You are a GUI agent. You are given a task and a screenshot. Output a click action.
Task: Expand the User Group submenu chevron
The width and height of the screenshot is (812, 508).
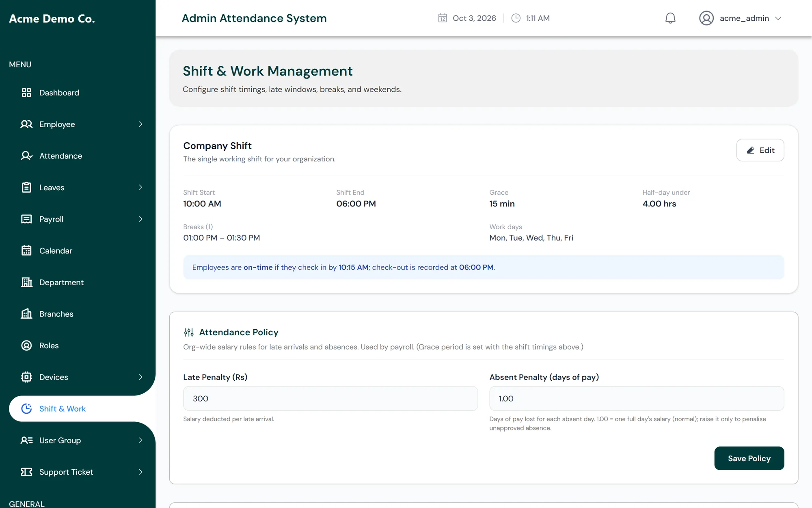140,441
